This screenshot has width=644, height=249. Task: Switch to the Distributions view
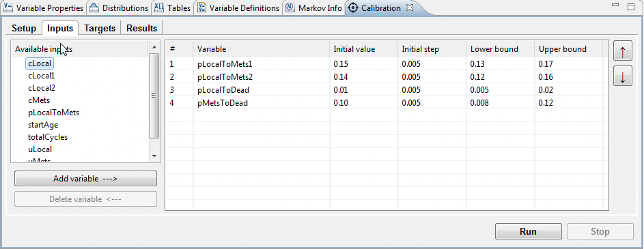point(119,8)
